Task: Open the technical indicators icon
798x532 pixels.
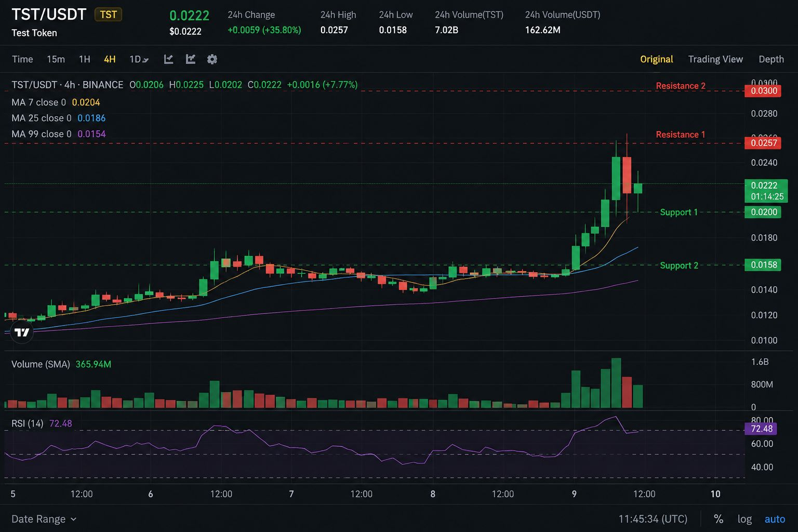Action: pos(191,59)
